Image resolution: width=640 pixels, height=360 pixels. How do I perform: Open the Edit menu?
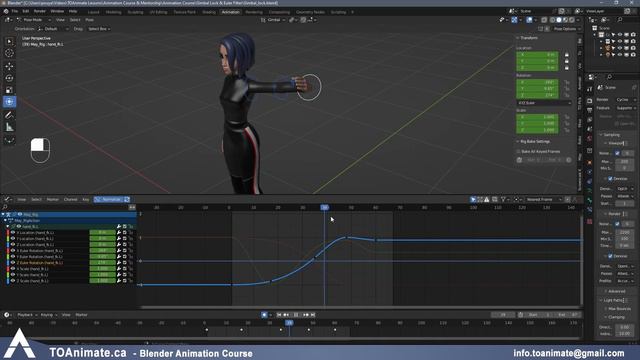(x=26, y=11)
